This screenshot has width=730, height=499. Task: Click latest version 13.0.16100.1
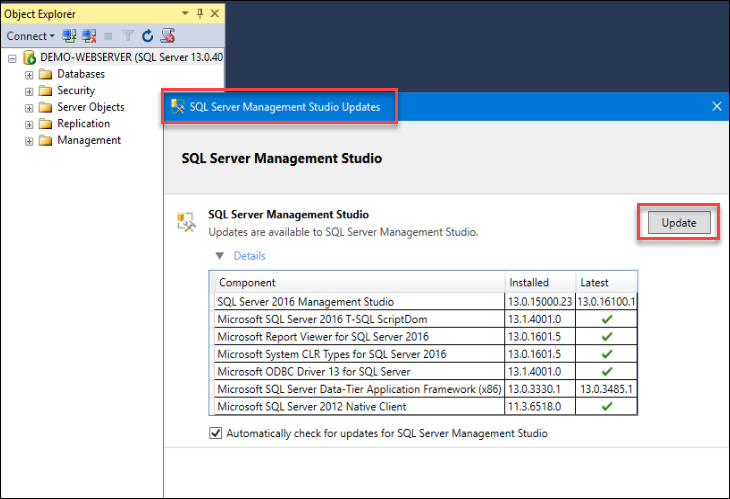(606, 302)
